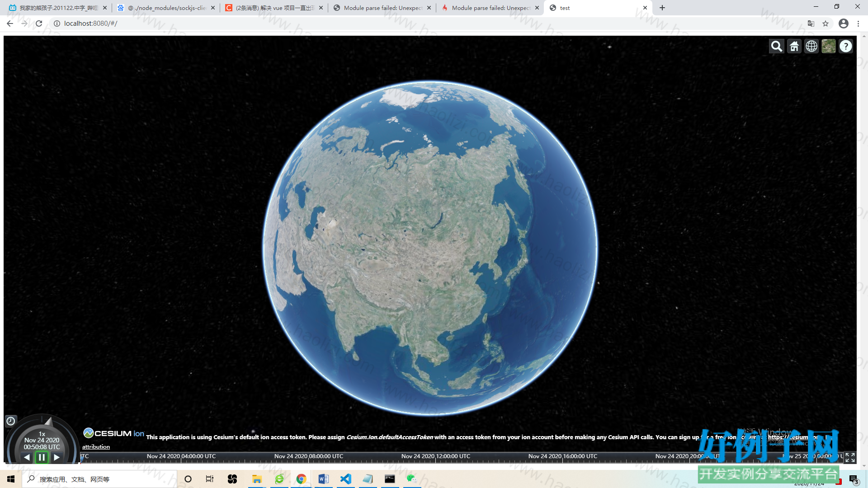Open the Cesium ion logo link
Viewport: 868px width, 488px height.
point(114,433)
